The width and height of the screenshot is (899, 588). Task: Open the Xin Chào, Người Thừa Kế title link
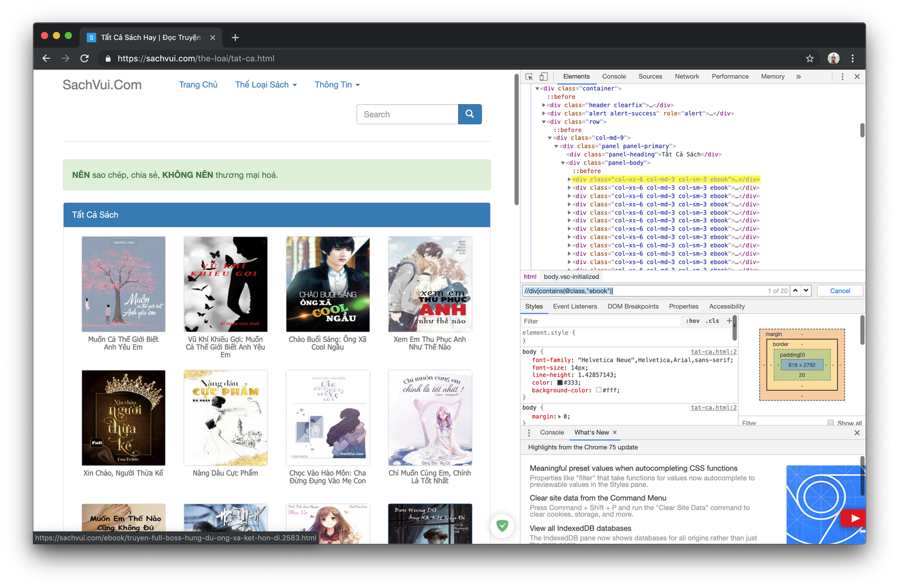click(123, 473)
